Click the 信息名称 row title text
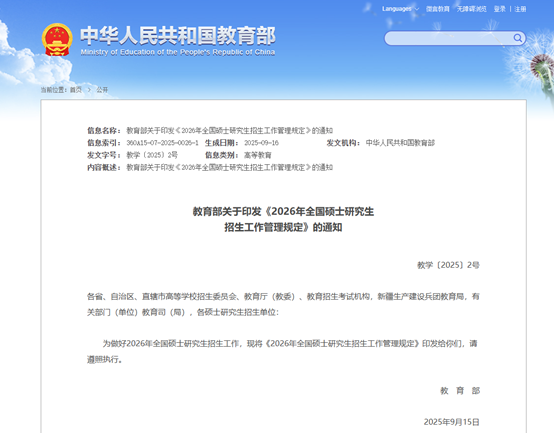This screenshot has width=554, height=433. point(230,131)
